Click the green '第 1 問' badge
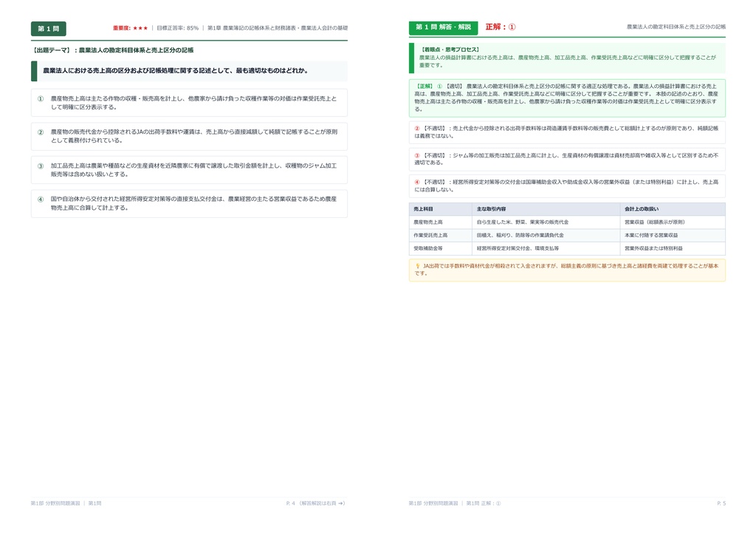 (49, 29)
